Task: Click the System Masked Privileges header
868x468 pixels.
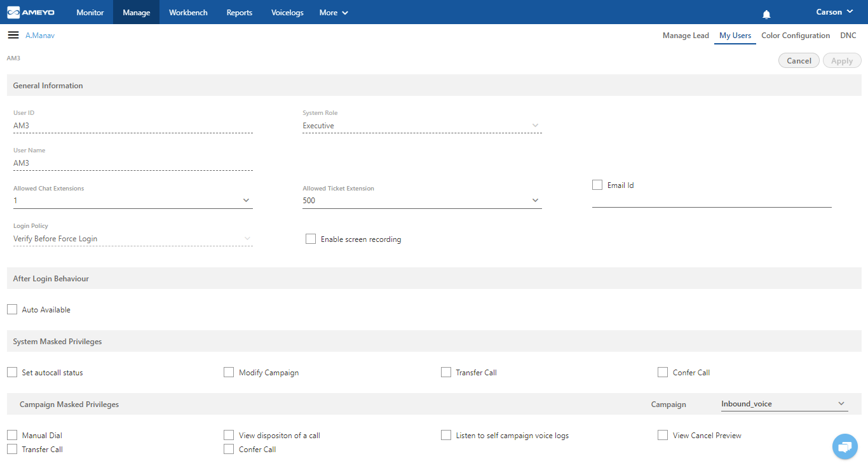Action: (x=434, y=341)
